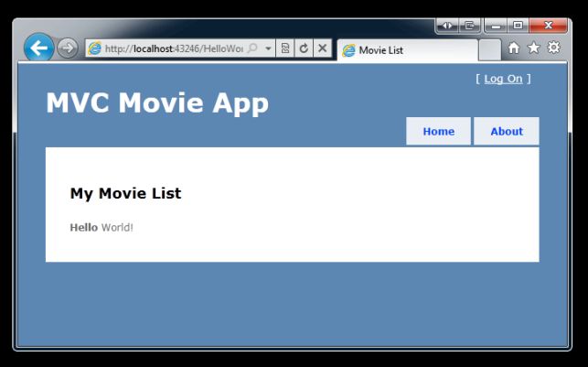Click the Log On link
The image size is (588, 367).
pos(503,79)
